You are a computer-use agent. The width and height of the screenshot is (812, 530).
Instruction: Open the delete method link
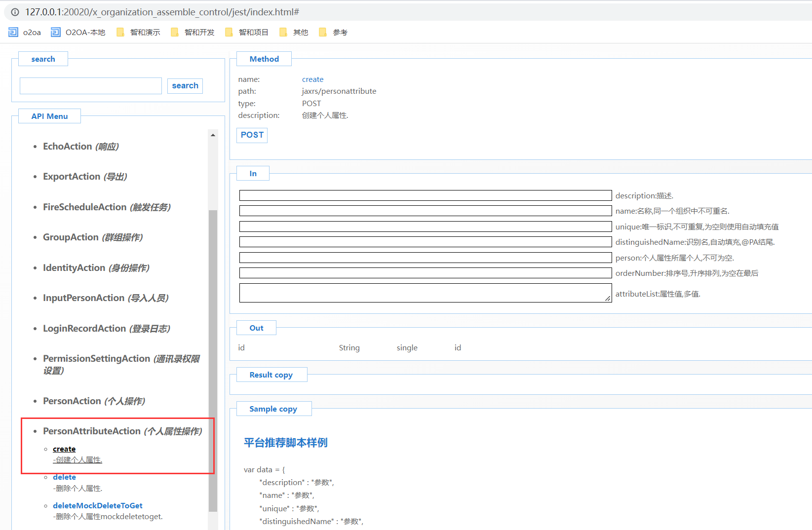pyautogui.click(x=64, y=477)
